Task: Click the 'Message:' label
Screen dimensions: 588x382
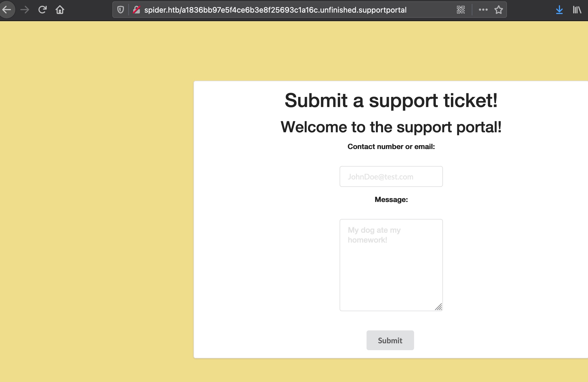Action: (x=391, y=200)
